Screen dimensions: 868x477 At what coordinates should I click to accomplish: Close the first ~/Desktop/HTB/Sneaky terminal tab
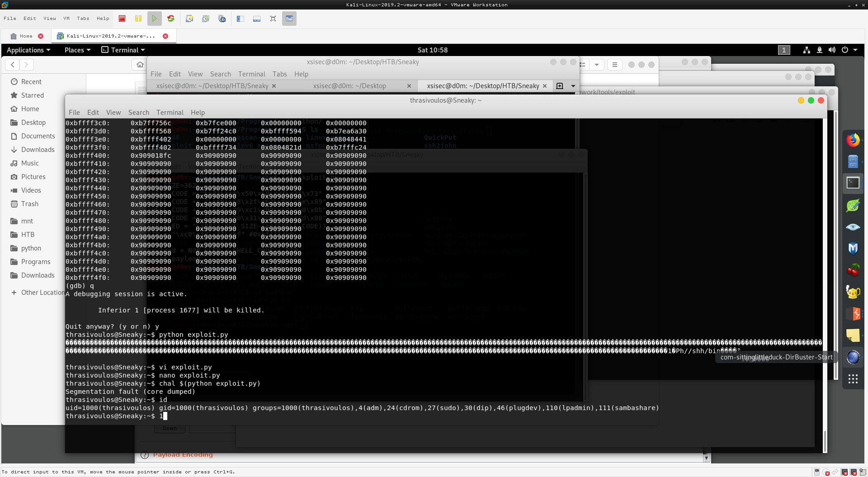point(274,86)
